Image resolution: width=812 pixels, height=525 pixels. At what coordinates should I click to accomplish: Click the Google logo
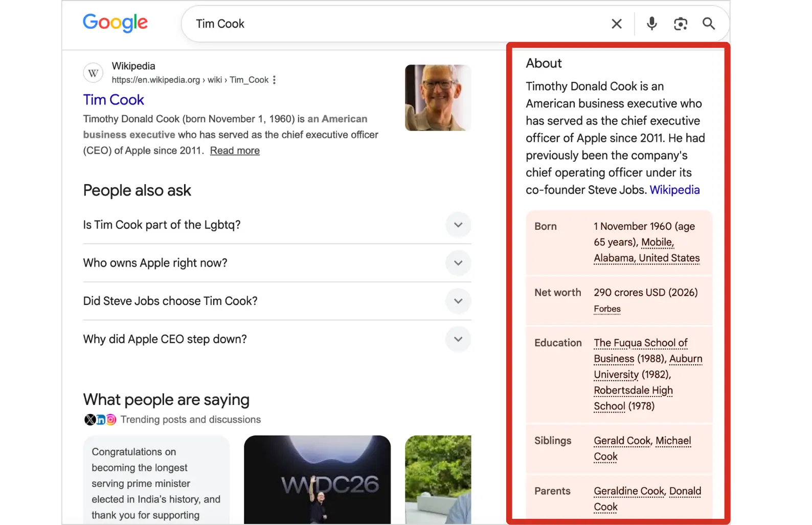click(x=115, y=23)
